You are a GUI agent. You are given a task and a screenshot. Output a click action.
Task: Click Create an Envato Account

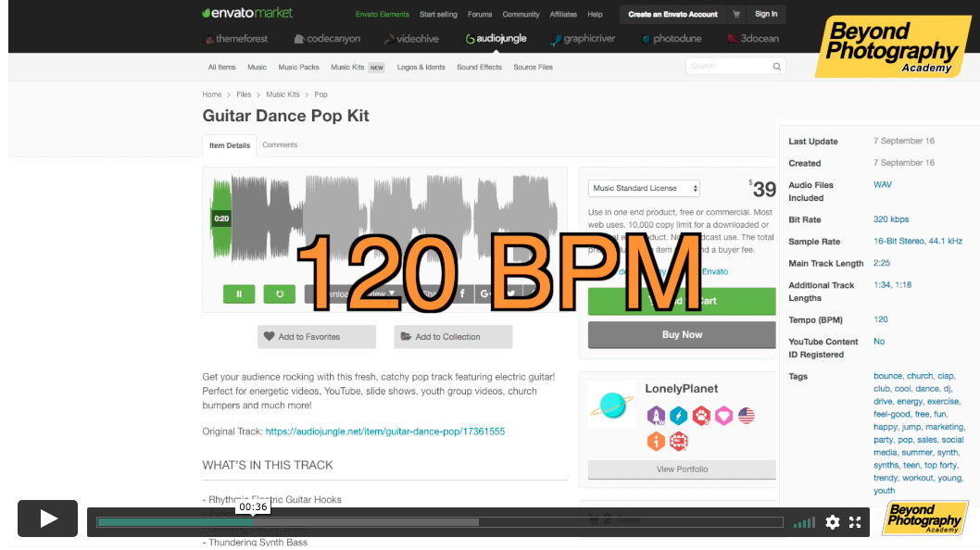tap(672, 15)
